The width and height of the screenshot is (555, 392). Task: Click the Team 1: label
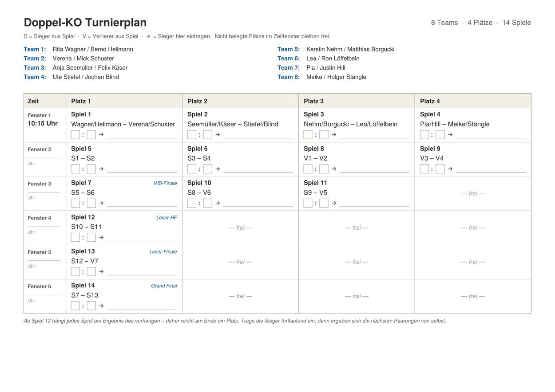pyautogui.click(x=35, y=49)
